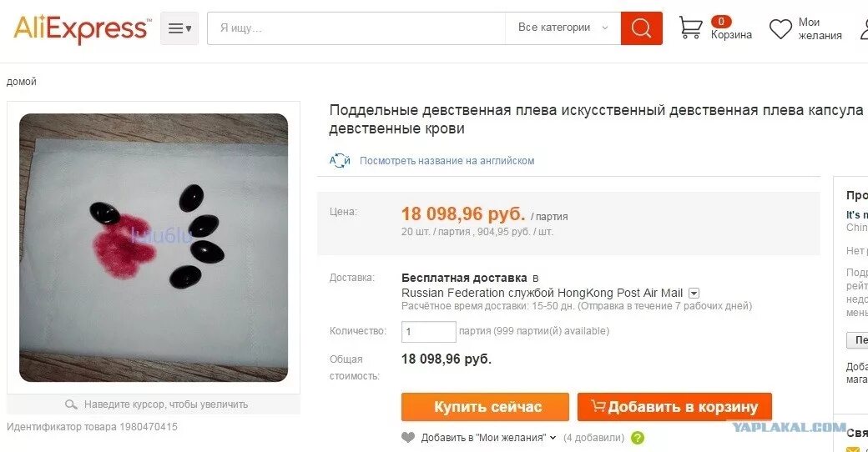Screen dimensions: 868x452
Task: Focus the Я ищу search field
Action: (356, 28)
